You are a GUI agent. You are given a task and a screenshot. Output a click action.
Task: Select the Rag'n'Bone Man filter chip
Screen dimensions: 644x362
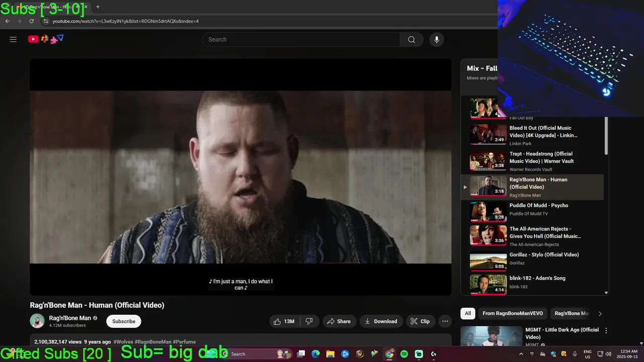(572, 313)
